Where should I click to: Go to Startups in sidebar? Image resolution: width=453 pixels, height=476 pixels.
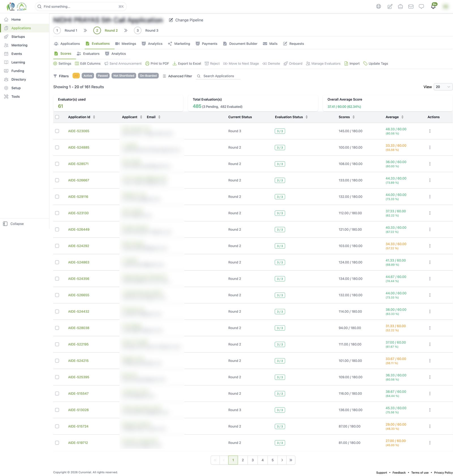click(x=18, y=37)
